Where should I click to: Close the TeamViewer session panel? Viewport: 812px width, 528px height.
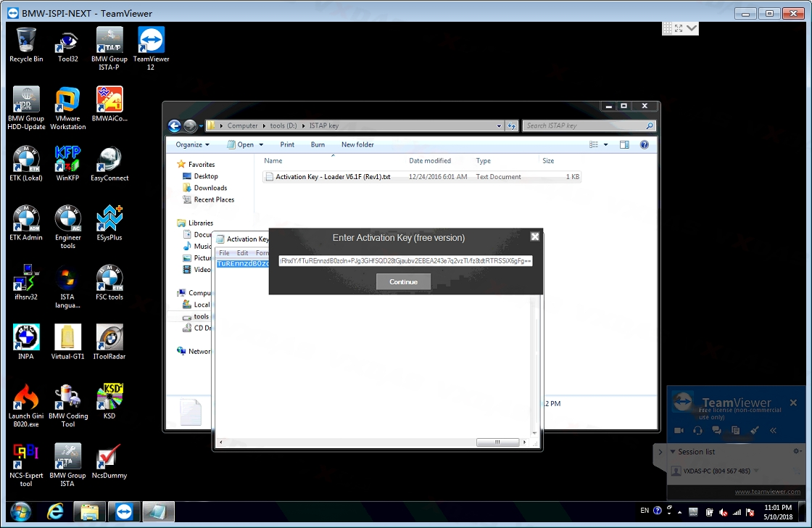click(793, 403)
